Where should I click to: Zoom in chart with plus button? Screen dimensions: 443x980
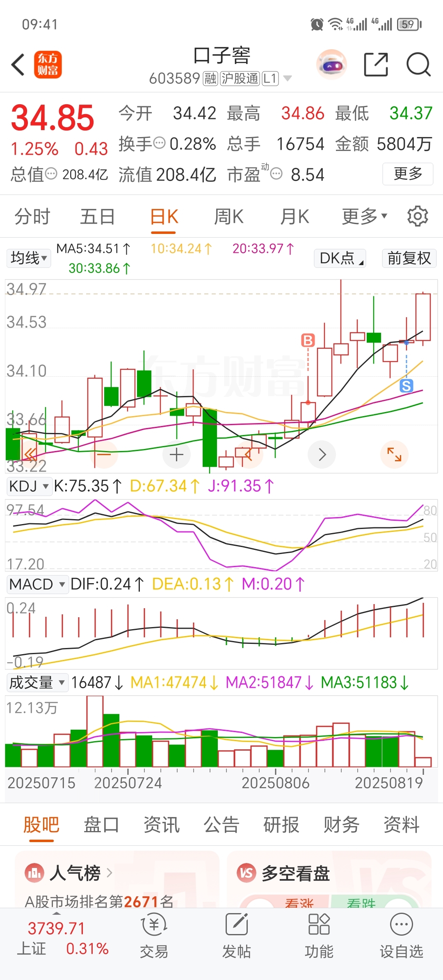[176, 455]
